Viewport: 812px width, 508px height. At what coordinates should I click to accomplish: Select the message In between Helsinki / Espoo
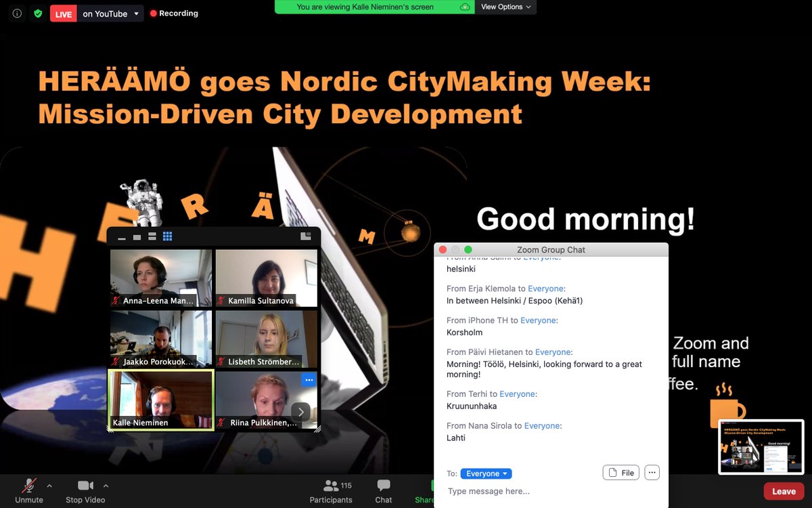pyautogui.click(x=515, y=301)
